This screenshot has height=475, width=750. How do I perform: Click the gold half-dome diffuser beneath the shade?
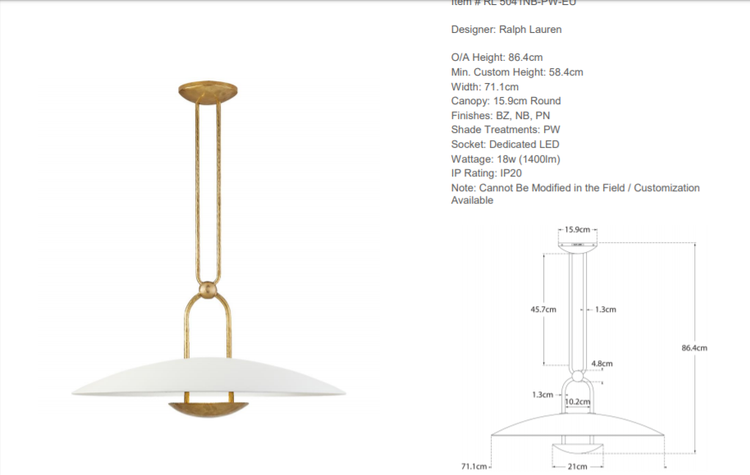click(209, 409)
